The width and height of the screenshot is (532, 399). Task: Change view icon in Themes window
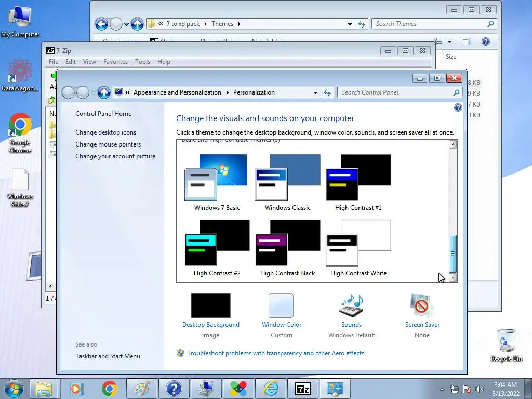point(438,42)
